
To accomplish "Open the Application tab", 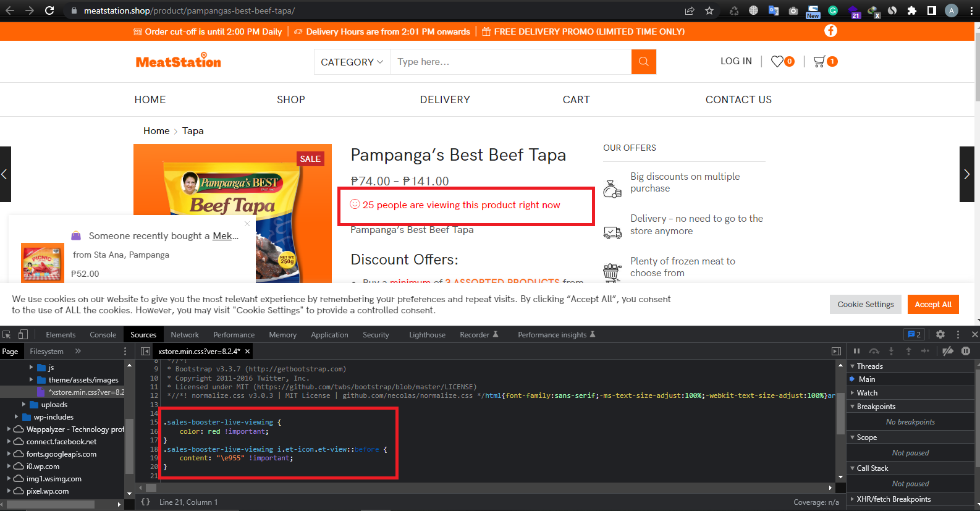I will click(329, 334).
